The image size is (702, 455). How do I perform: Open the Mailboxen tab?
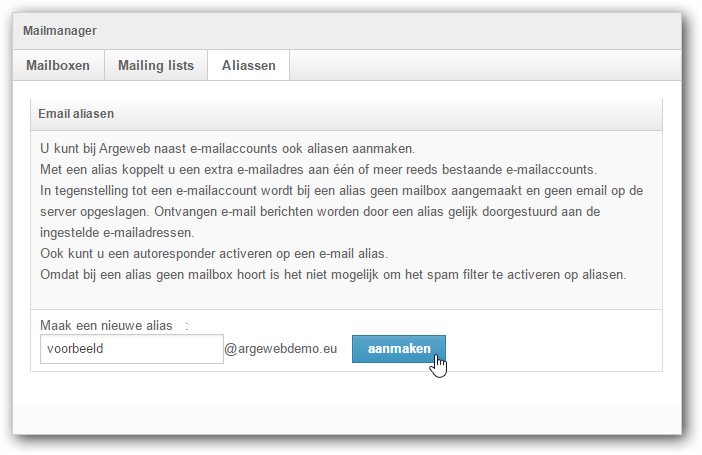58,65
